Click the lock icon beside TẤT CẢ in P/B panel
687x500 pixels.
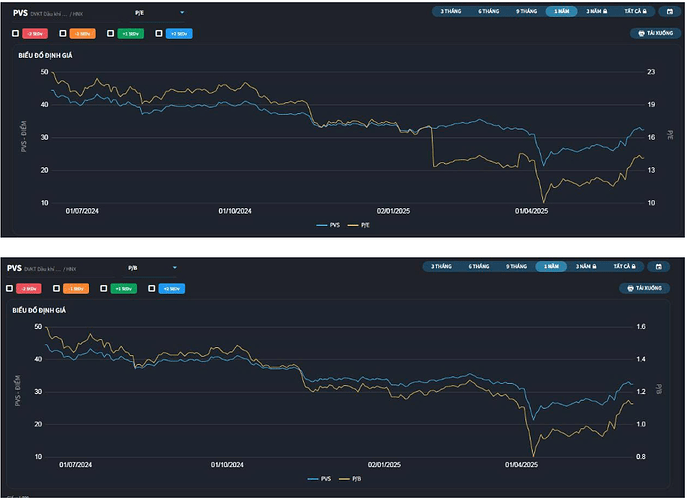click(634, 266)
